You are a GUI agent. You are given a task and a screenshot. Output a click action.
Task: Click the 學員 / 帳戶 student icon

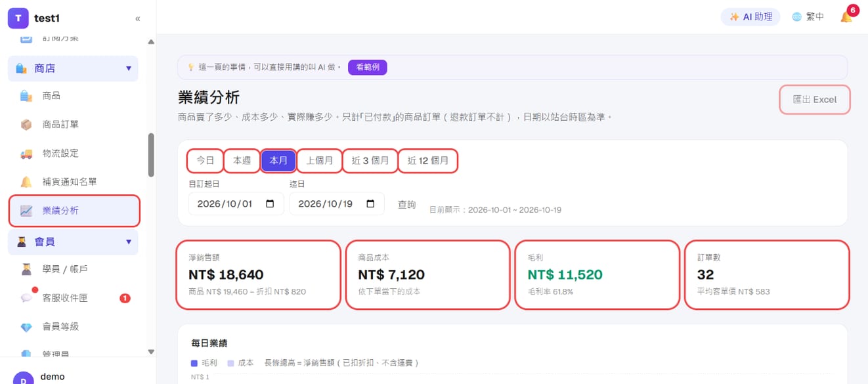tap(26, 269)
